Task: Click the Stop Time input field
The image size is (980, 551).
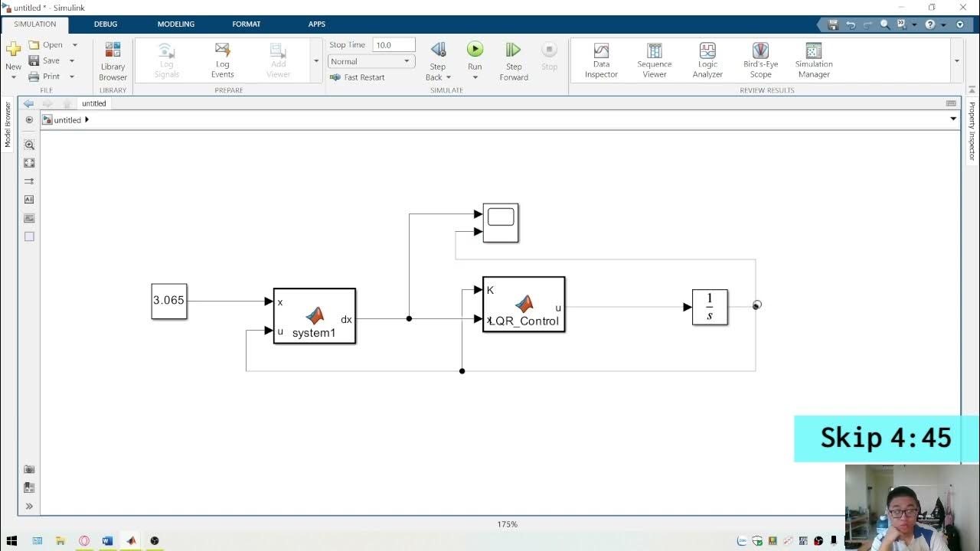Action: (x=394, y=45)
